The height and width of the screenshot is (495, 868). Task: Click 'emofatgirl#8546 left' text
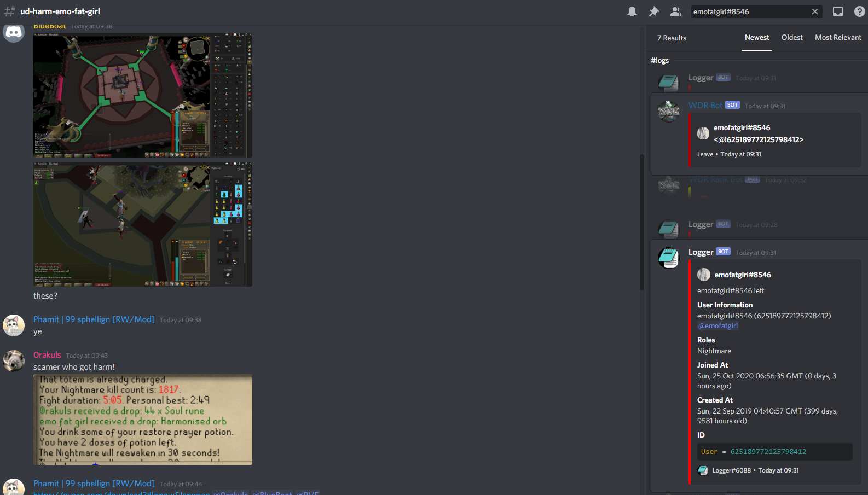click(731, 291)
